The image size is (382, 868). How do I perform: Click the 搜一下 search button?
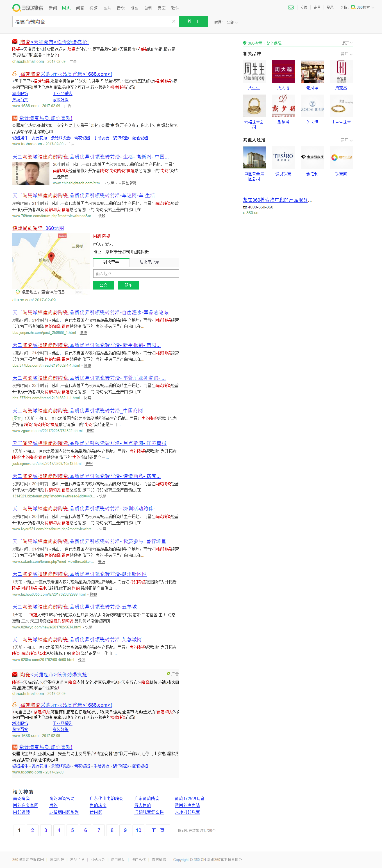pos(193,22)
